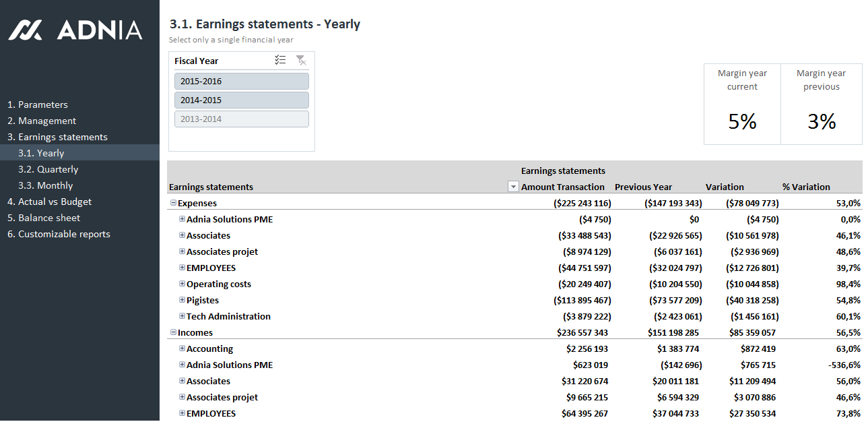Open the Parameters section

38,104
